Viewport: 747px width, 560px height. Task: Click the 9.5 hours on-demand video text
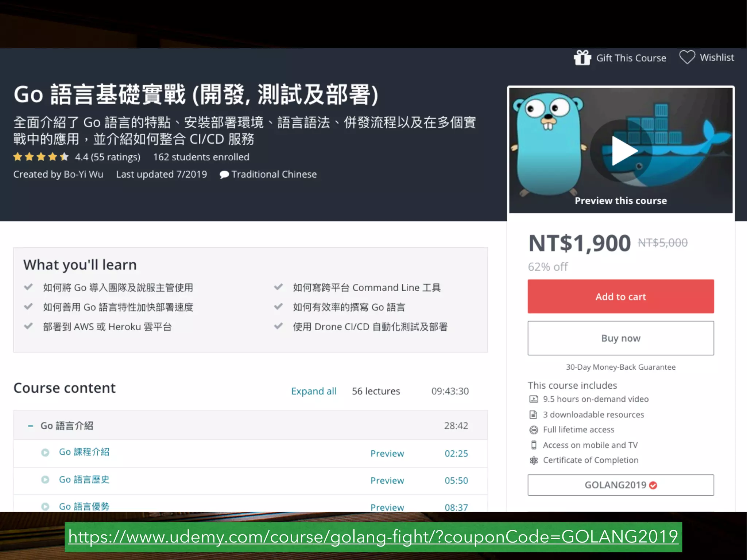[596, 399]
